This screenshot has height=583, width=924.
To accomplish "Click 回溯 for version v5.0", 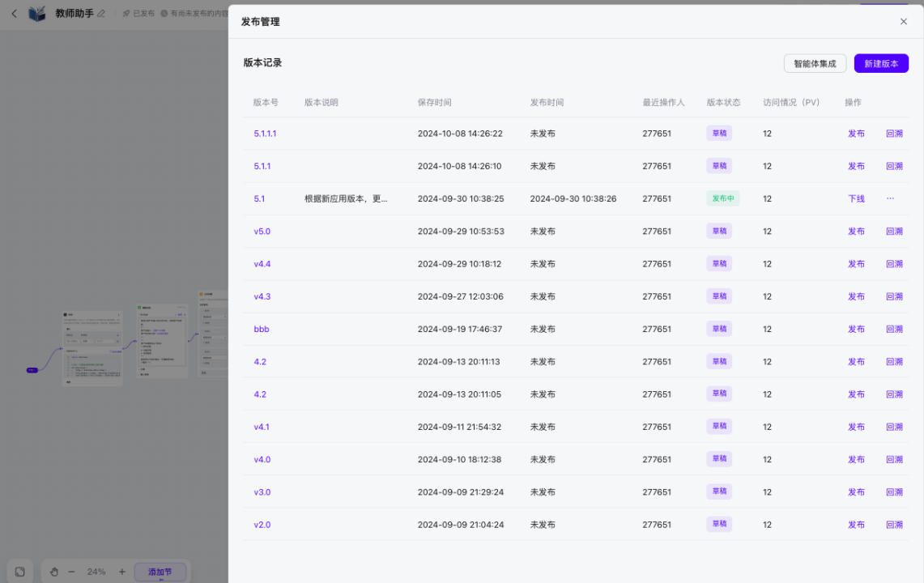I will tap(895, 232).
